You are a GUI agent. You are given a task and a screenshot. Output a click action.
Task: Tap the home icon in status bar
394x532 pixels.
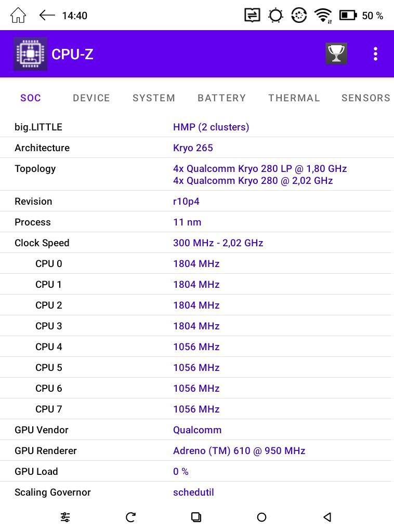tap(18, 15)
